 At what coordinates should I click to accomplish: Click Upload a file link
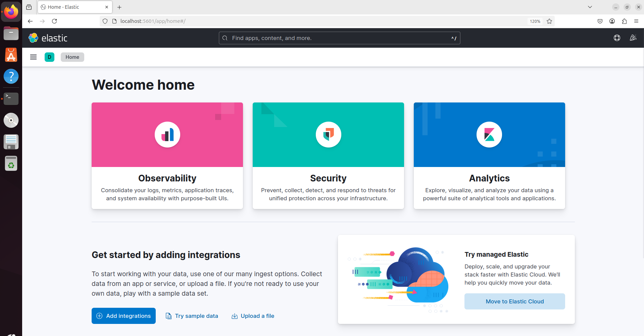coord(253,316)
